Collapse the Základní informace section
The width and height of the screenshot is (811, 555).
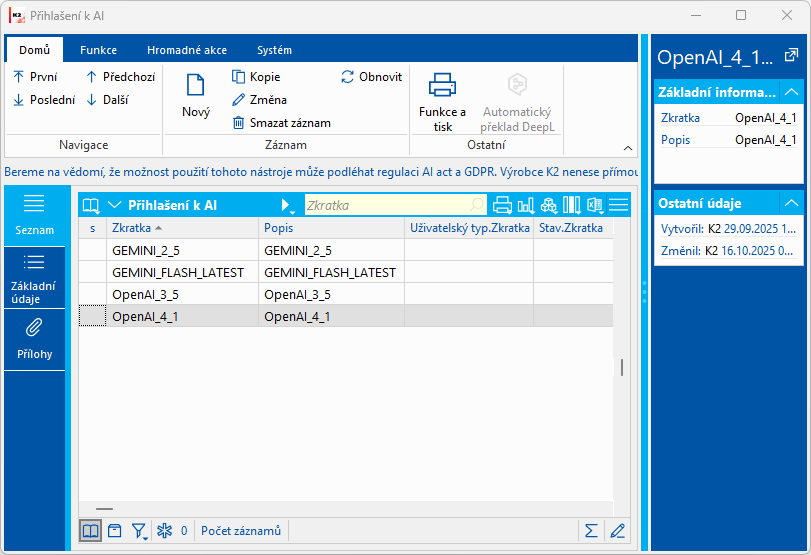[x=791, y=92]
